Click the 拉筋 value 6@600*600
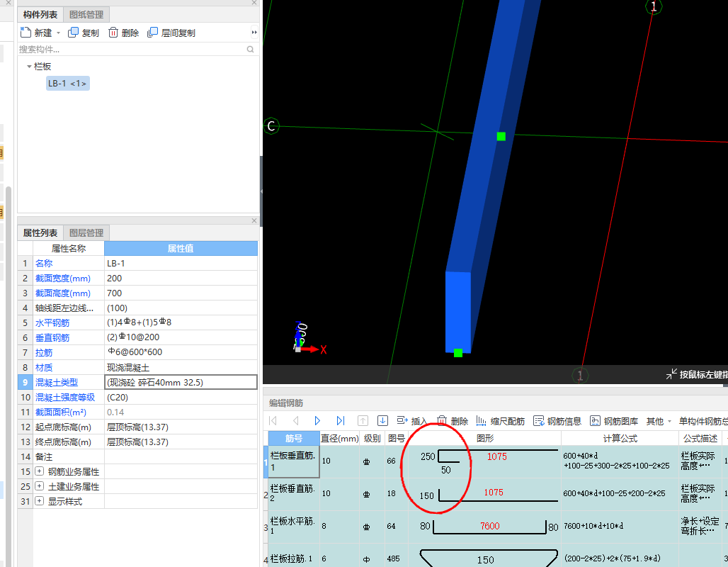The height and width of the screenshot is (567, 728). point(181,352)
